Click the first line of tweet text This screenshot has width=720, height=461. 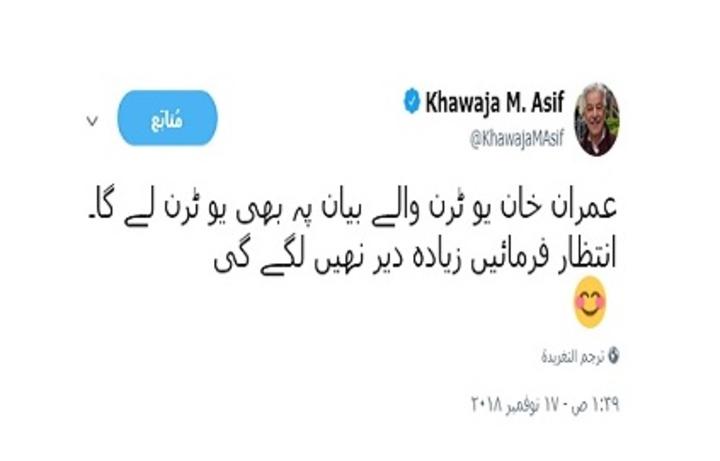click(352, 208)
